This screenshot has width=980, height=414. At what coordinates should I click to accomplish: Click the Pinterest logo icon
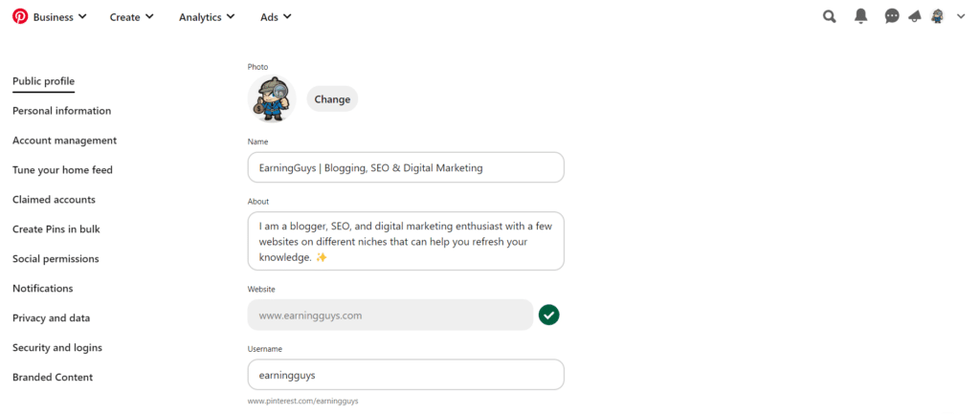pos(20,16)
